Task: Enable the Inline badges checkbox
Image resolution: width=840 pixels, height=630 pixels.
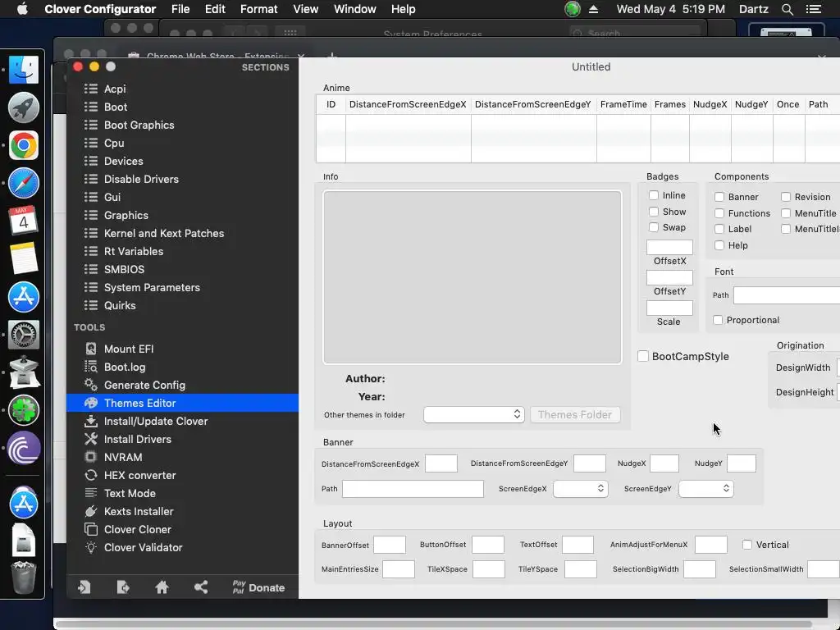Action: (654, 195)
